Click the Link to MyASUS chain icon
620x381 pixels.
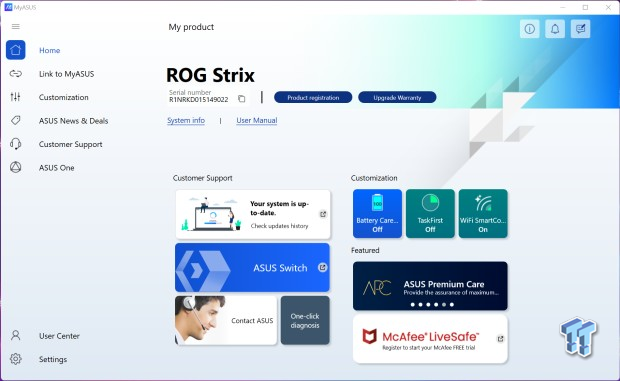click(x=15, y=74)
